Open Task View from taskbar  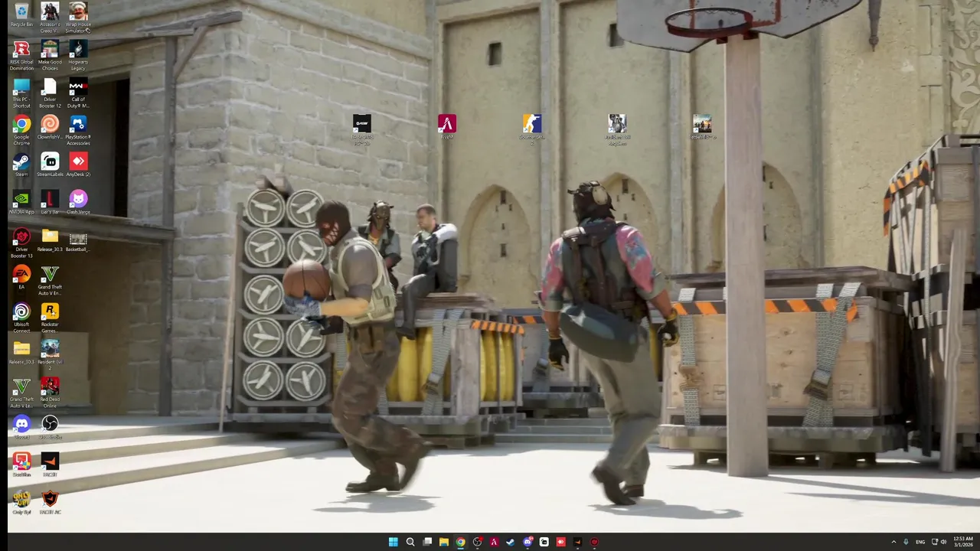coord(426,542)
